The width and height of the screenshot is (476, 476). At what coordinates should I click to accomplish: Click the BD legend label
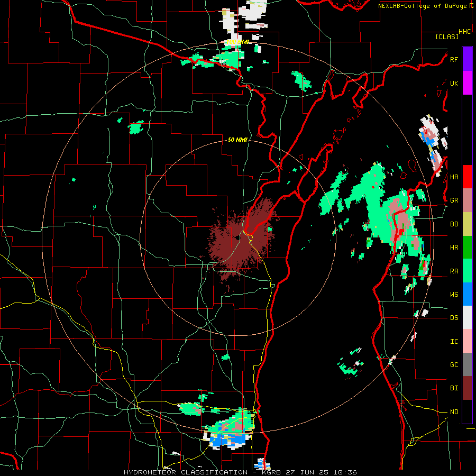pos(454,224)
